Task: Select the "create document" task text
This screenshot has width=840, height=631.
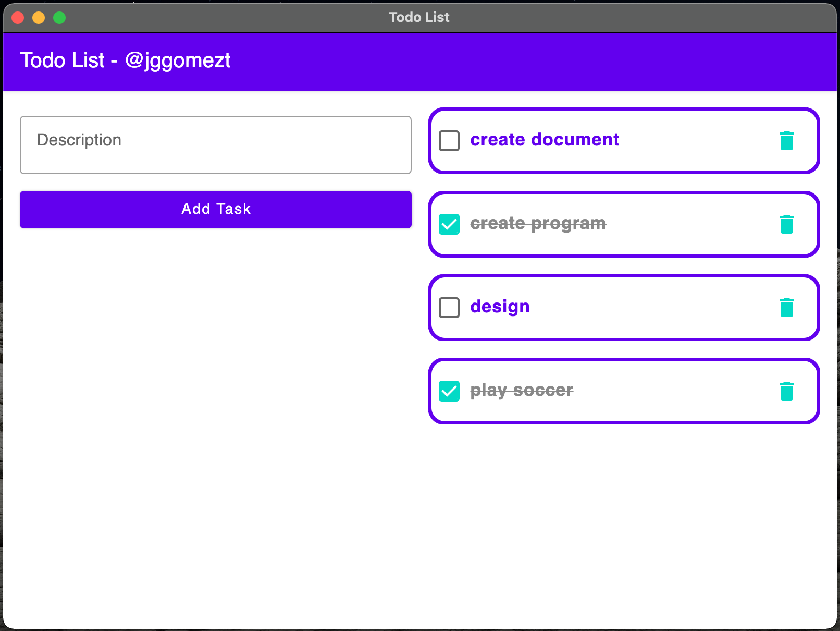Action: point(545,139)
